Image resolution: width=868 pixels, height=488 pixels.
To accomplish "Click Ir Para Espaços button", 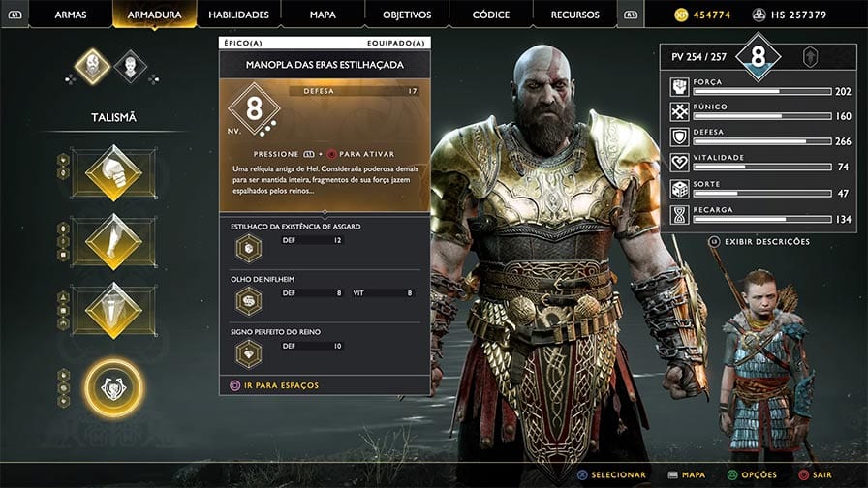I will [x=274, y=385].
